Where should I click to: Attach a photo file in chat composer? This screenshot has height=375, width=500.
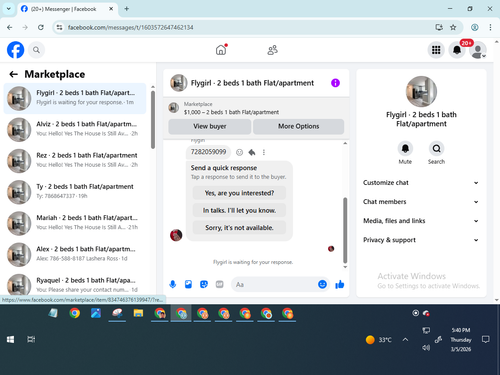188,284
